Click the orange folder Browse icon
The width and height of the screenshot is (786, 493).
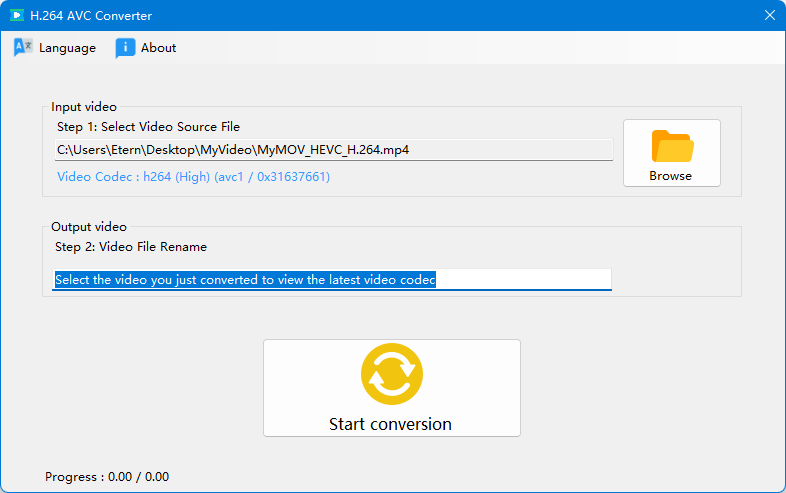click(672, 146)
